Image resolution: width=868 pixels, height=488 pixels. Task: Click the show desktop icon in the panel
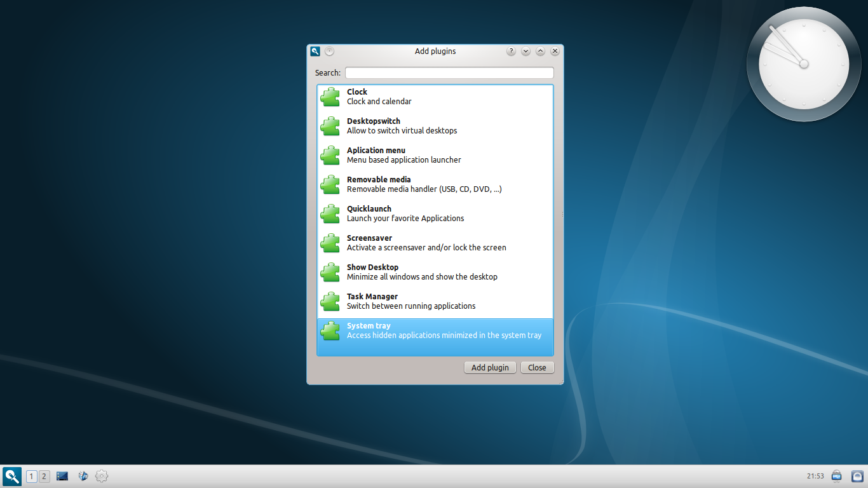[62, 476]
